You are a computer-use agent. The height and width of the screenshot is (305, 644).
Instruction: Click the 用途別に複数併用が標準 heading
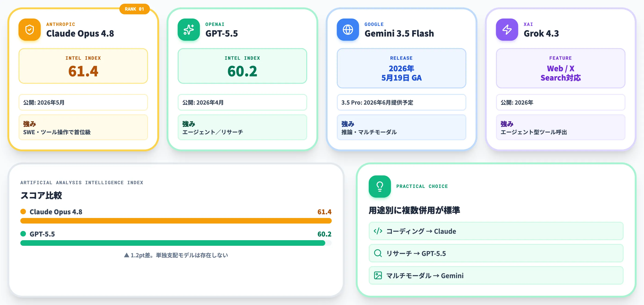coord(414,210)
